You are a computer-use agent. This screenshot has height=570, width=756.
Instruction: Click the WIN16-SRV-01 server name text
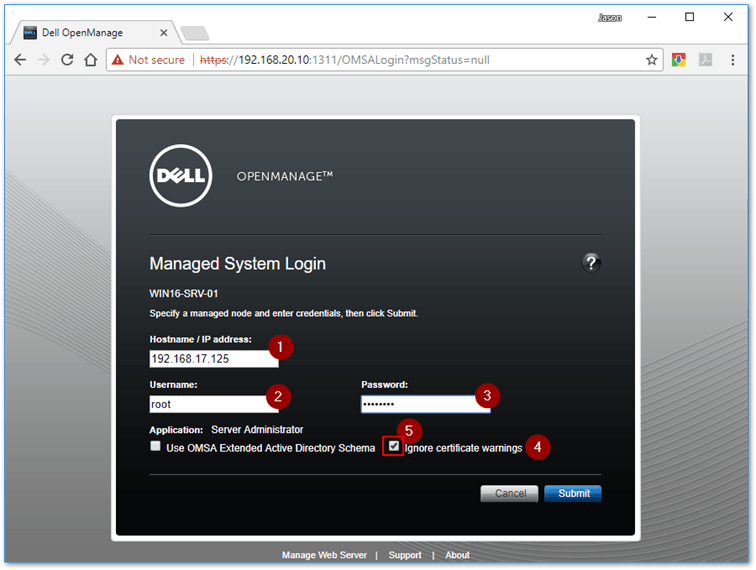tap(184, 294)
